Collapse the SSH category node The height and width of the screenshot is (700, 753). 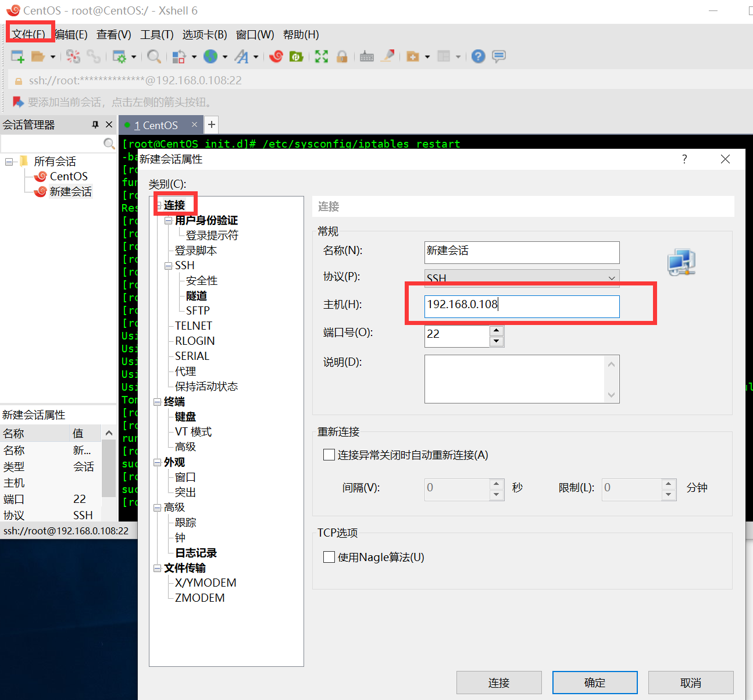168,266
